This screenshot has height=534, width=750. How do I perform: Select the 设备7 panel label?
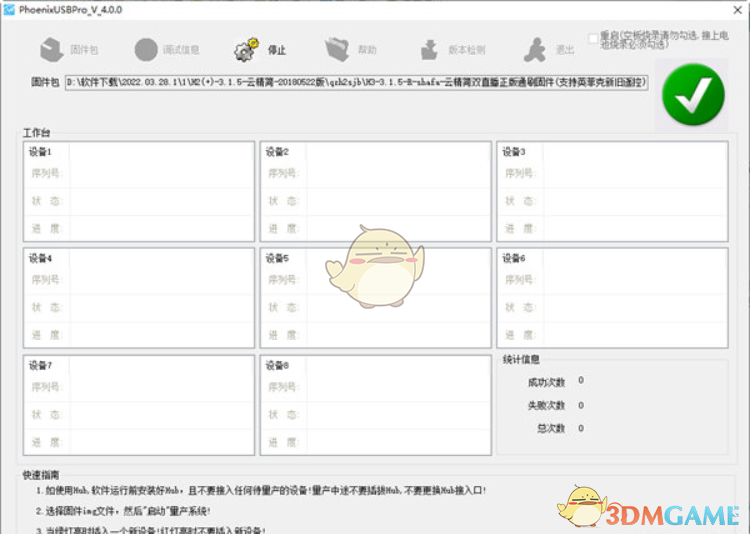(x=40, y=366)
